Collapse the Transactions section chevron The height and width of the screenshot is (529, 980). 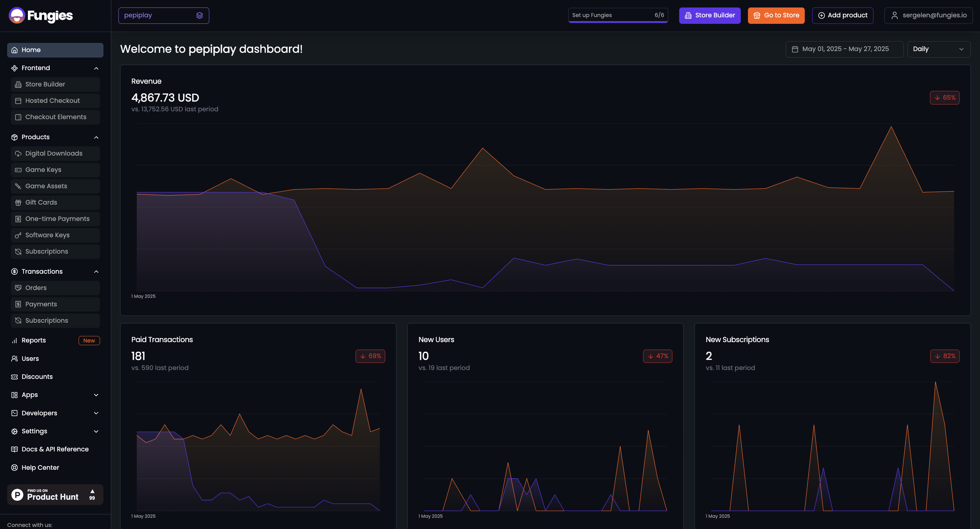pos(96,272)
